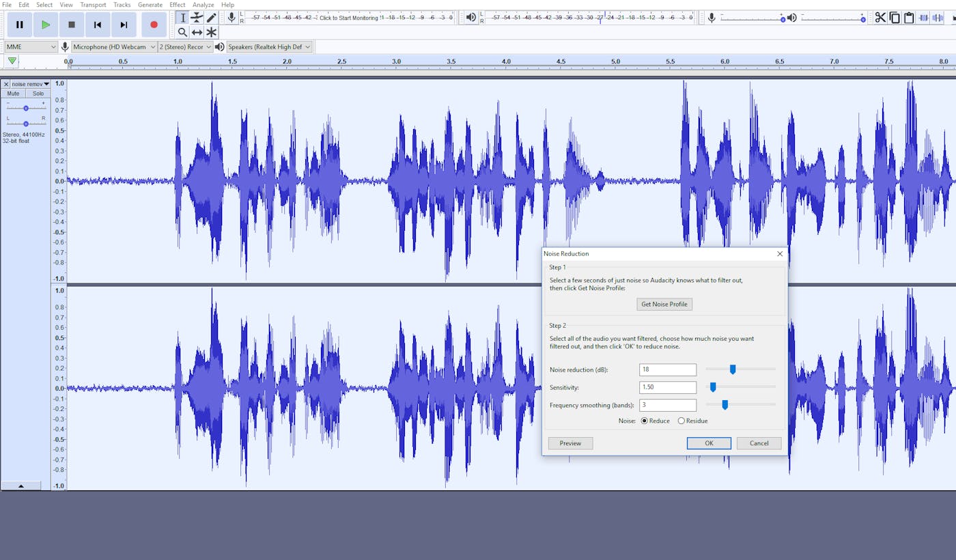Click the Paste clipboard icon
956x560 pixels.
click(x=909, y=18)
